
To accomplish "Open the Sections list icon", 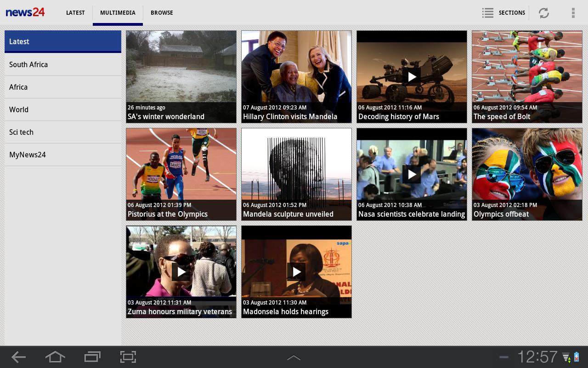I will point(488,13).
